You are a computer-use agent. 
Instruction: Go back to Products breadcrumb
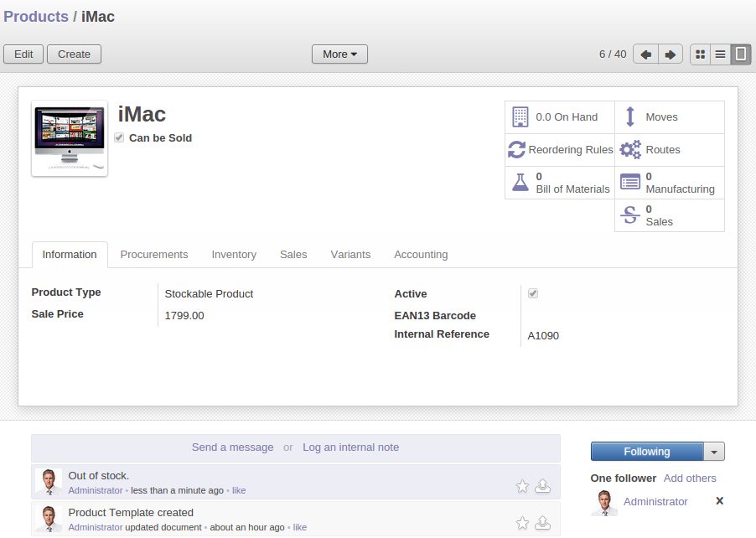tap(36, 17)
